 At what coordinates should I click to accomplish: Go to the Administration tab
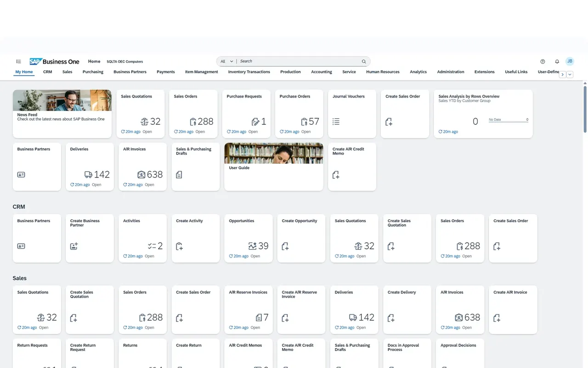[x=451, y=72]
